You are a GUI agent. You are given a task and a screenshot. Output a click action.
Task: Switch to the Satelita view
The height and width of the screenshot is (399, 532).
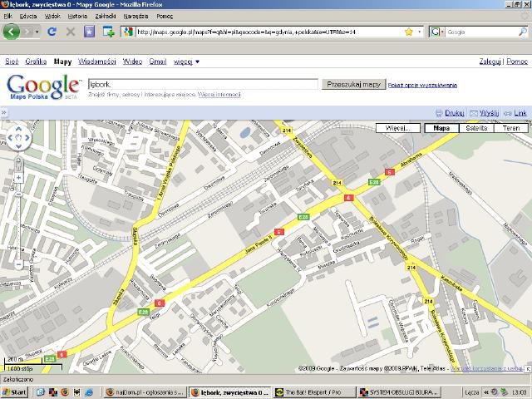click(476, 128)
